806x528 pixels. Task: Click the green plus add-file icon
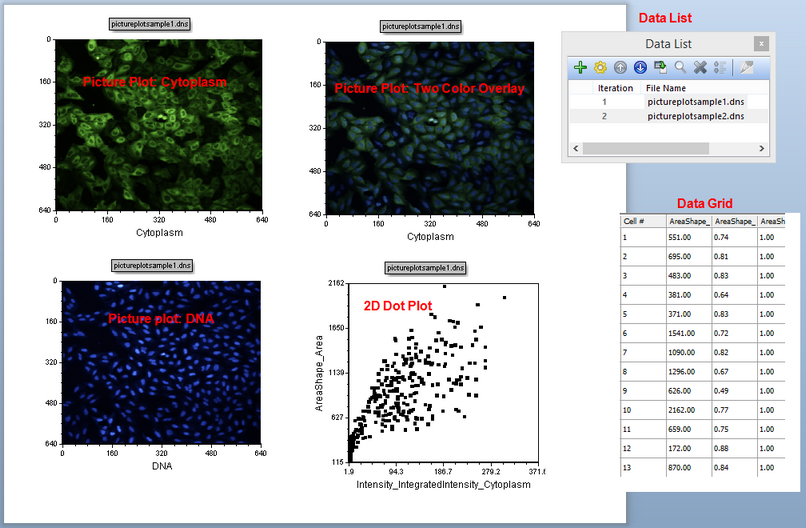pyautogui.click(x=580, y=68)
